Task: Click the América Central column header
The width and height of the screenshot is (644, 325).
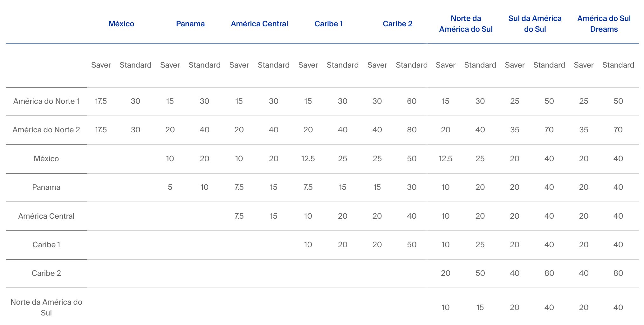Action: point(259,24)
